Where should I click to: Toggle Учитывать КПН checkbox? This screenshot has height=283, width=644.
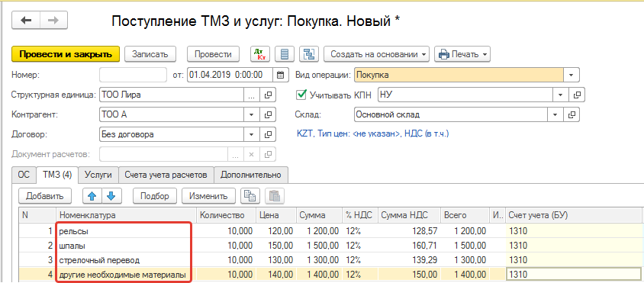point(301,95)
